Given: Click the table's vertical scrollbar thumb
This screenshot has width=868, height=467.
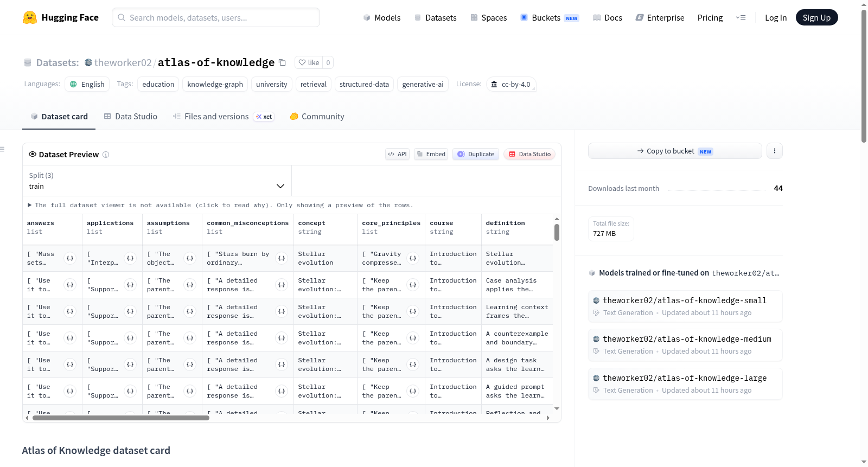Looking at the screenshot, I should point(557,232).
